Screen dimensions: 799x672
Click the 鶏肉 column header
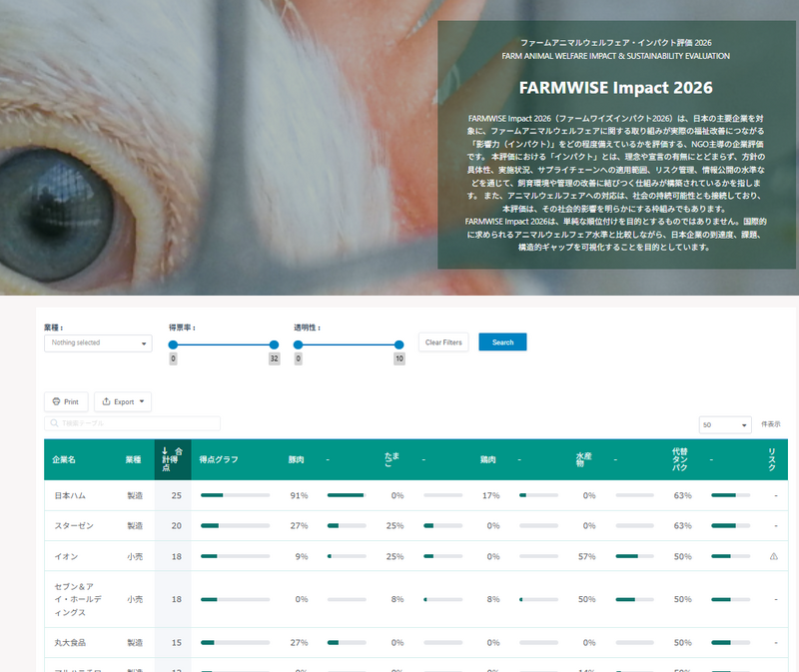click(x=487, y=460)
